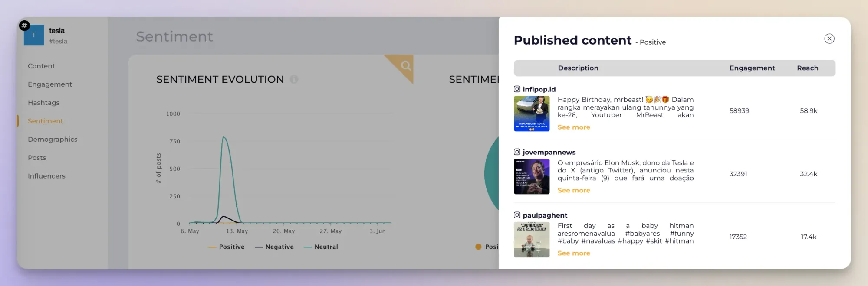The image size is (868, 286).
Task: Sort by the Reach column header
Action: [808, 68]
